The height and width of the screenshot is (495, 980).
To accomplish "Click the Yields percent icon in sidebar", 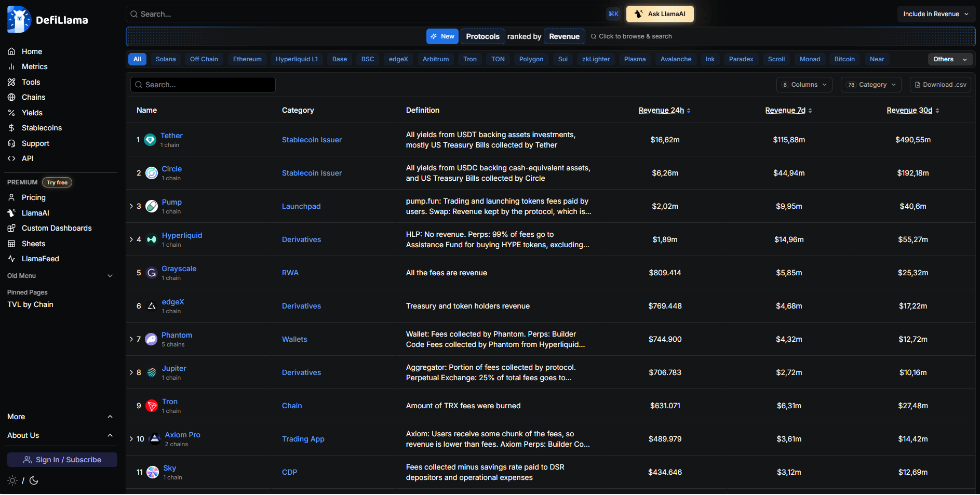I will (x=11, y=113).
